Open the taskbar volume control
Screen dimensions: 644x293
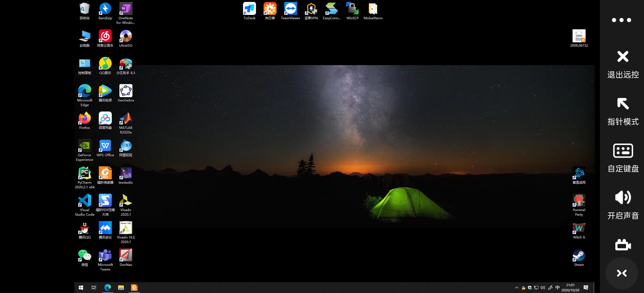pos(543,288)
